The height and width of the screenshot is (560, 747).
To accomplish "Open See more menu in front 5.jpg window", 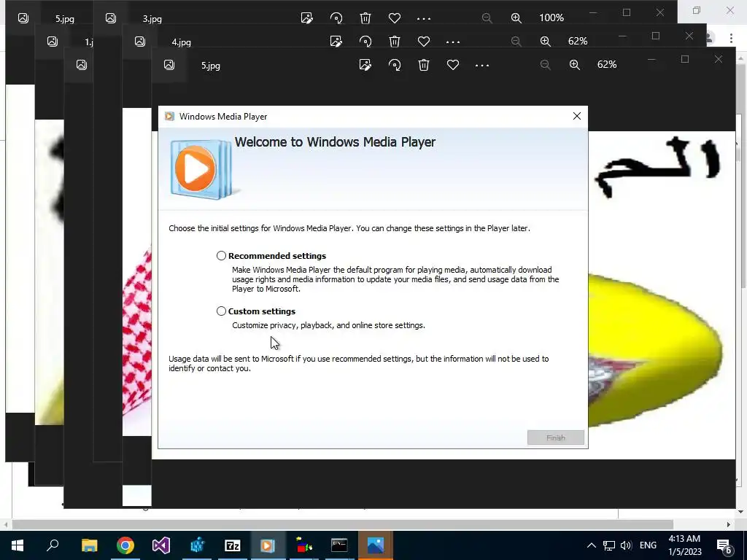I will [x=482, y=65].
